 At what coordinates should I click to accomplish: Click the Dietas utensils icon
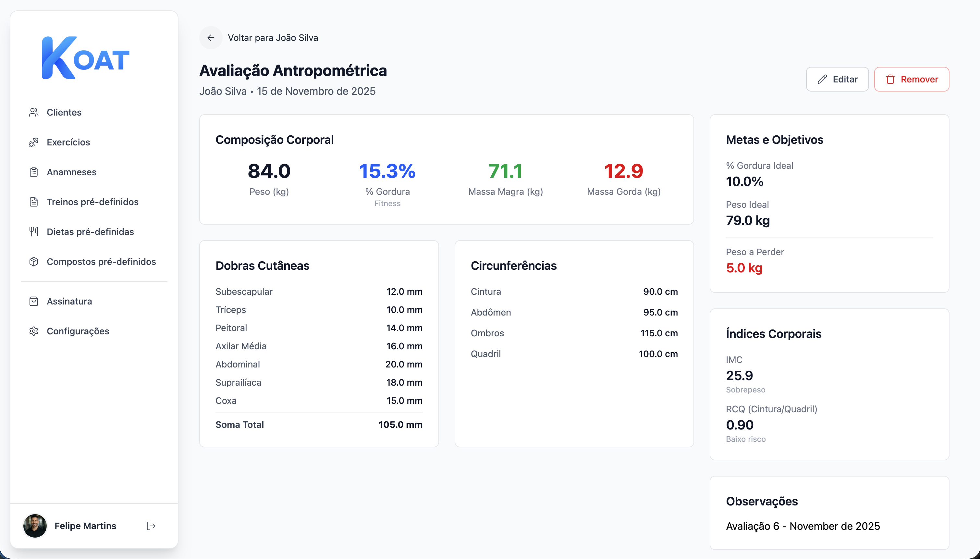click(x=34, y=231)
